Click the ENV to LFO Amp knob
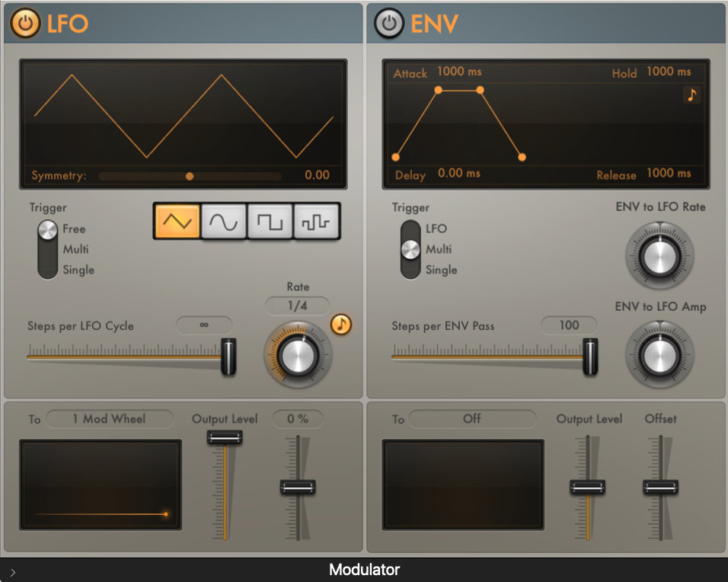The height and width of the screenshot is (582, 728). click(659, 356)
